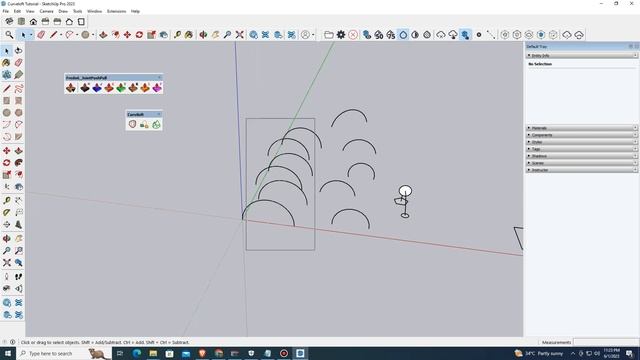Click the human scale figure in viewport

(x=404, y=201)
